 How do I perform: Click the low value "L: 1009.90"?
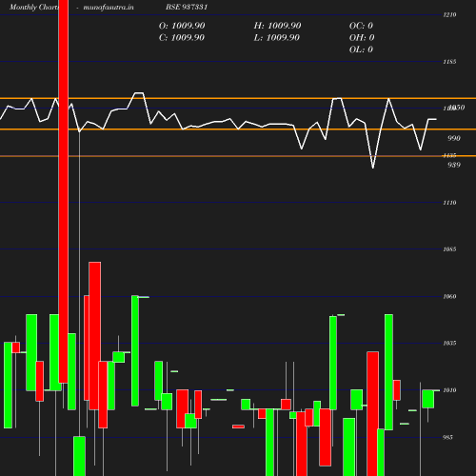click(276, 38)
